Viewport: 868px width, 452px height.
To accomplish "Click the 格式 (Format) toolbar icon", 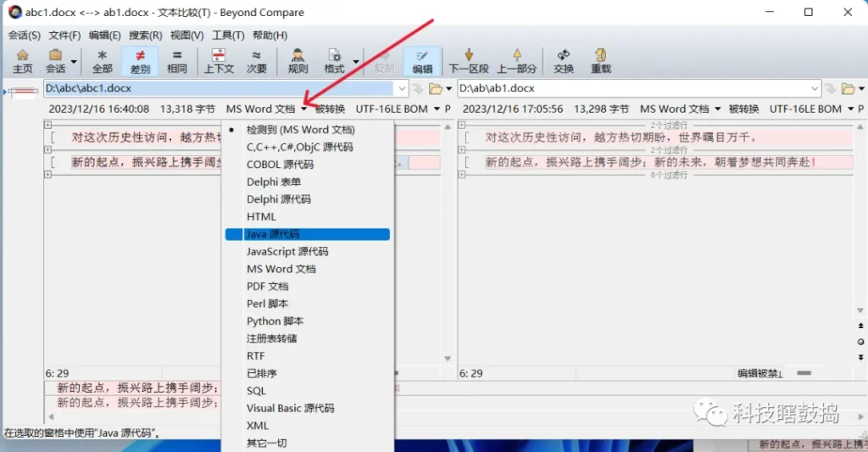I will coord(334,61).
